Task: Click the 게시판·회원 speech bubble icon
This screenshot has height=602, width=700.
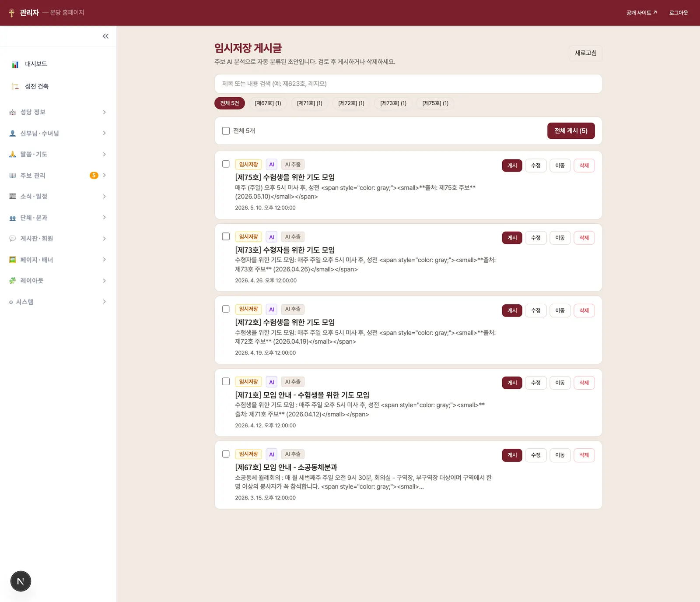Action: click(13, 239)
